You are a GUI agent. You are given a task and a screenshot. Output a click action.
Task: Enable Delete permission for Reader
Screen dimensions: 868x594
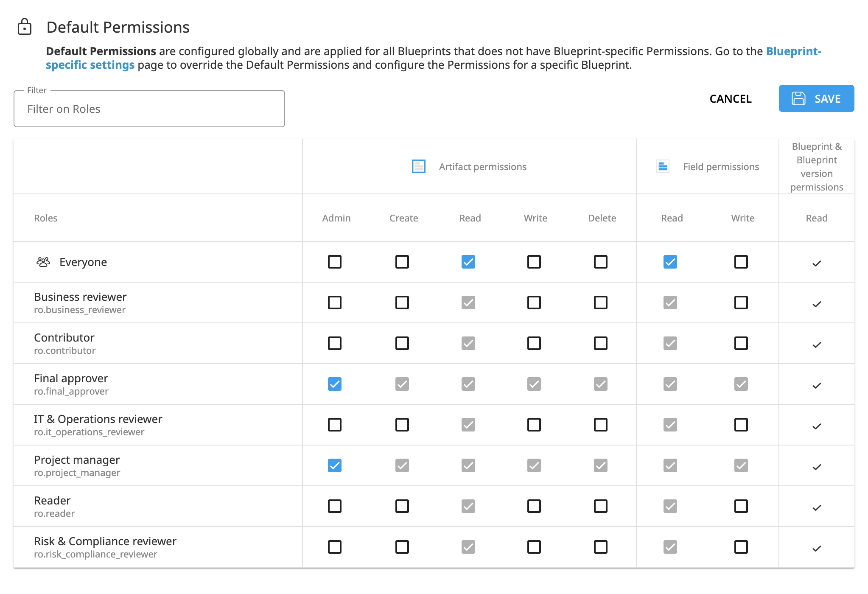pos(600,506)
